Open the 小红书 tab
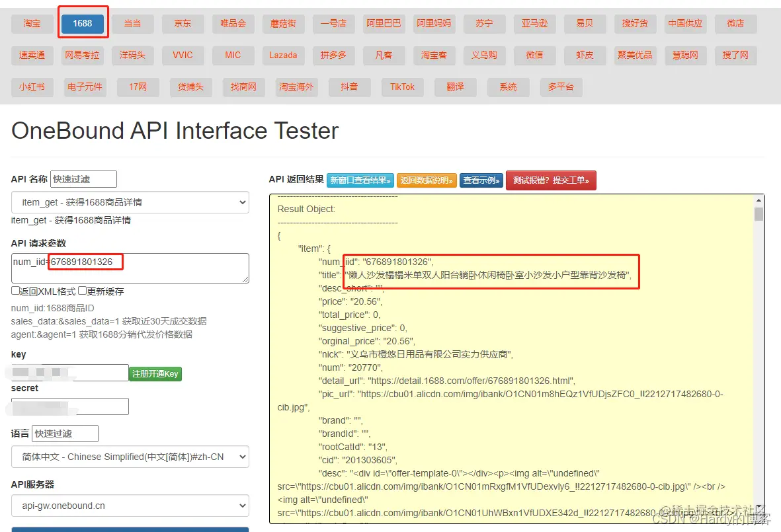 32,87
